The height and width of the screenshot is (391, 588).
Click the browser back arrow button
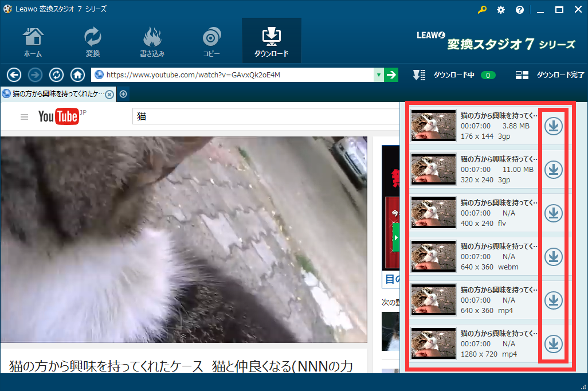tap(14, 75)
